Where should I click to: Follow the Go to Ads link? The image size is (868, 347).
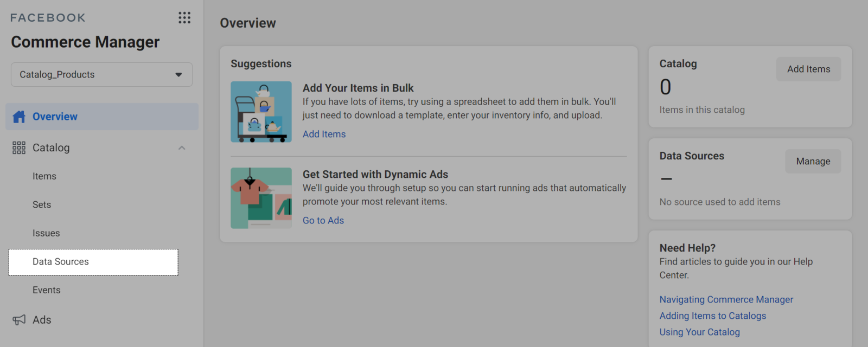coord(323,221)
